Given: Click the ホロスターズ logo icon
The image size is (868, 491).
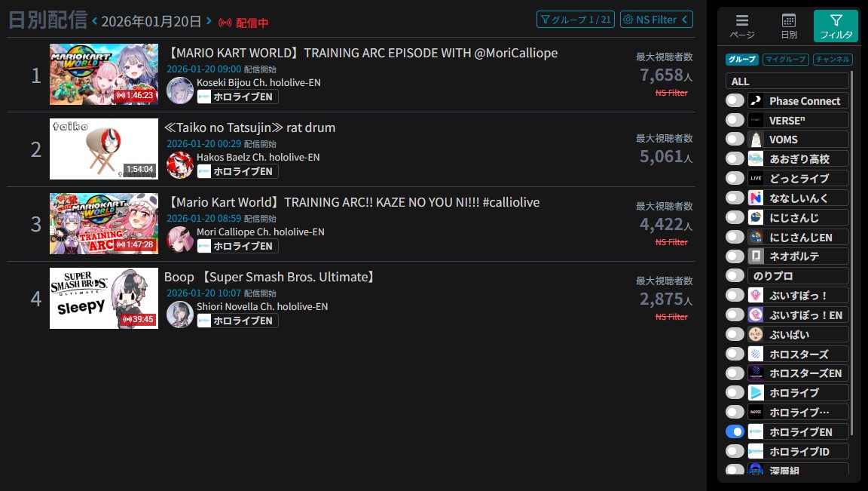Looking at the screenshot, I should coord(756,354).
